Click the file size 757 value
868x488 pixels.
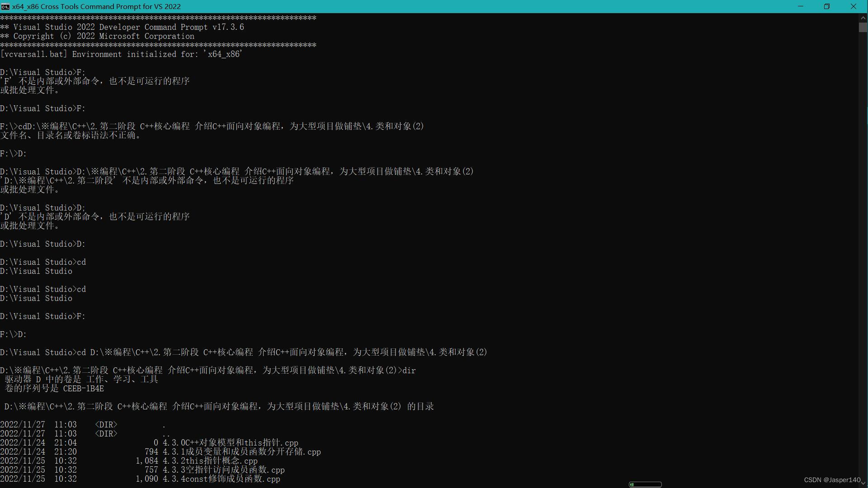pyautogui.click(x=151, y=470)
